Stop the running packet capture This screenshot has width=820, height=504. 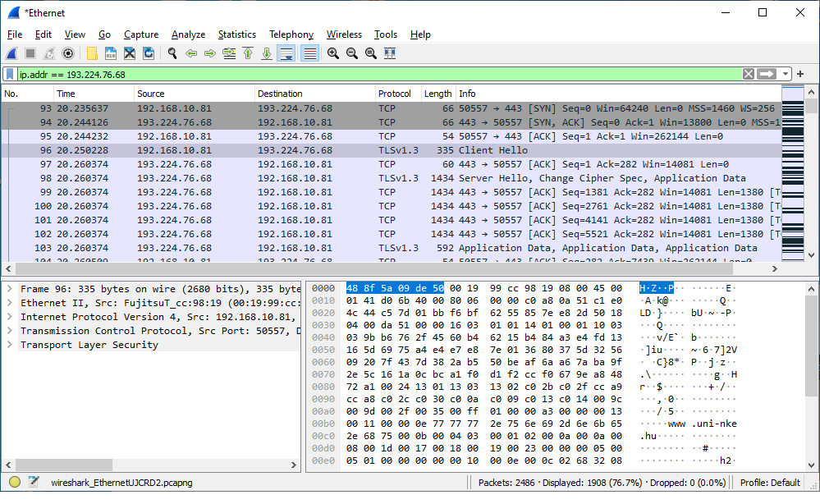(x=30, y=53)
